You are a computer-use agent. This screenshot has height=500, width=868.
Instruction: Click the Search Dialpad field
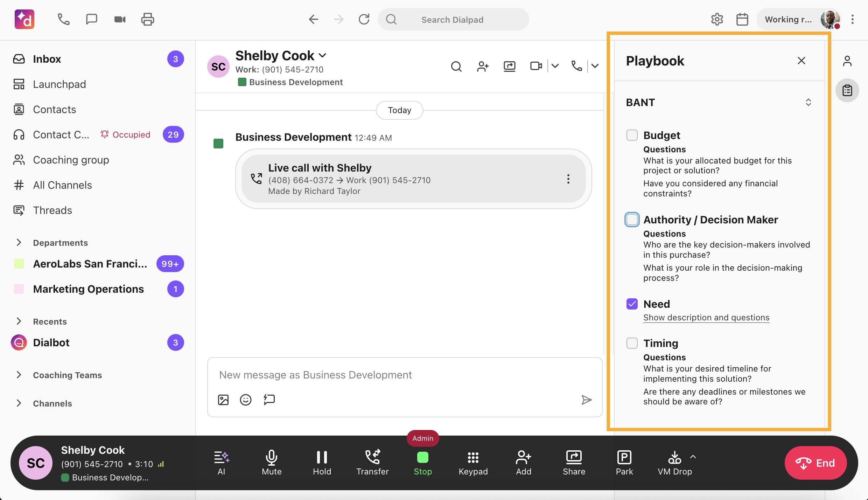pos(453,19)
